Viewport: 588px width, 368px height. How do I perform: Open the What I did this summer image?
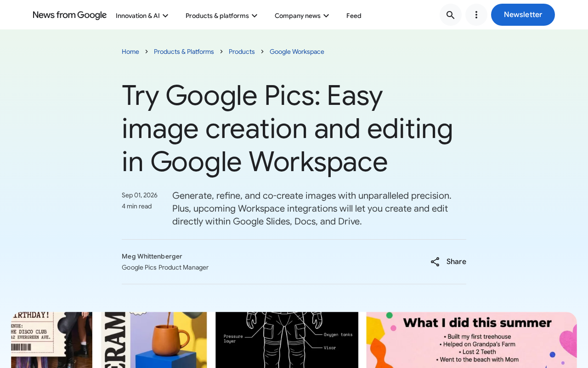point(471,340)
